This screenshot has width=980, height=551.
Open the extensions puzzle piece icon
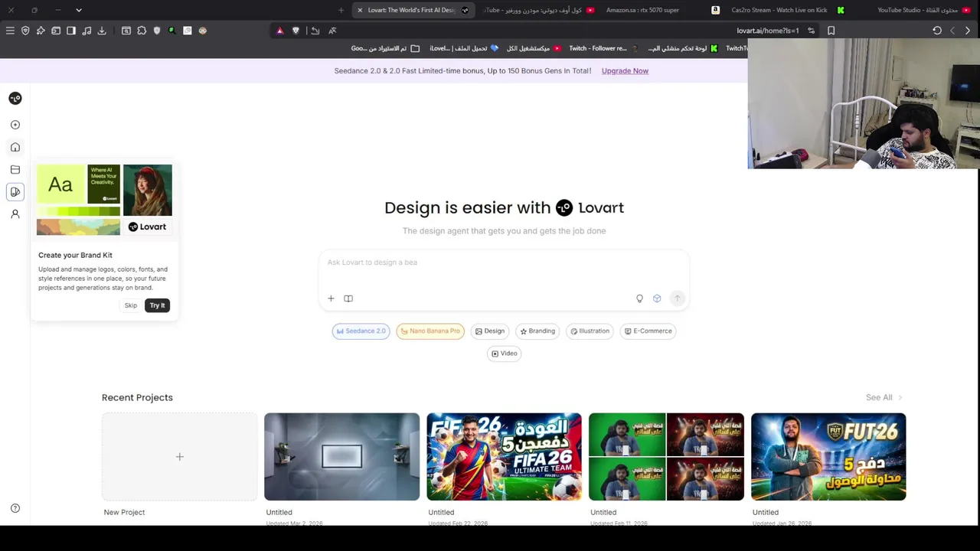coord(142,31)
